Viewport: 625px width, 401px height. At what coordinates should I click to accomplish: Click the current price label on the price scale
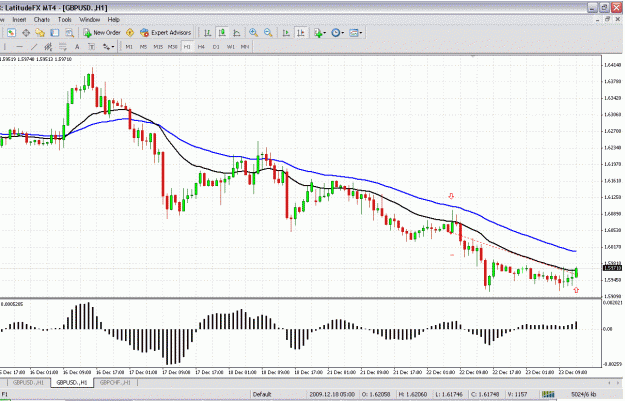[612, 268]
